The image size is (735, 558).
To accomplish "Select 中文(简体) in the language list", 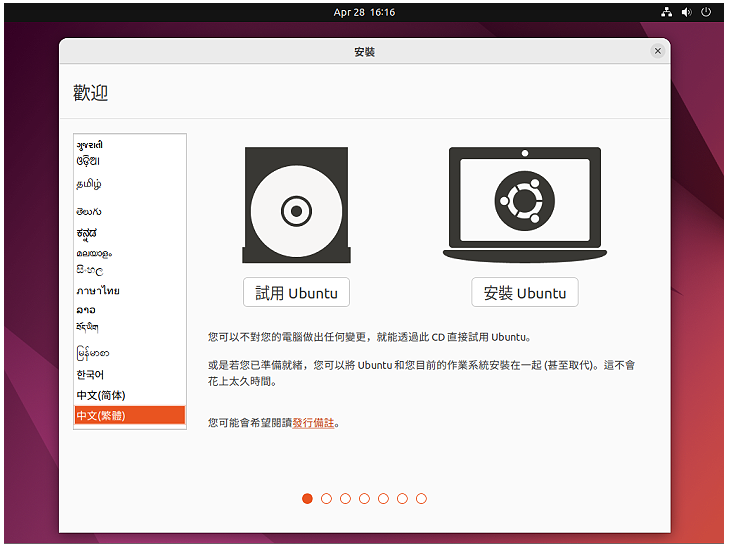I will [130, 395].
